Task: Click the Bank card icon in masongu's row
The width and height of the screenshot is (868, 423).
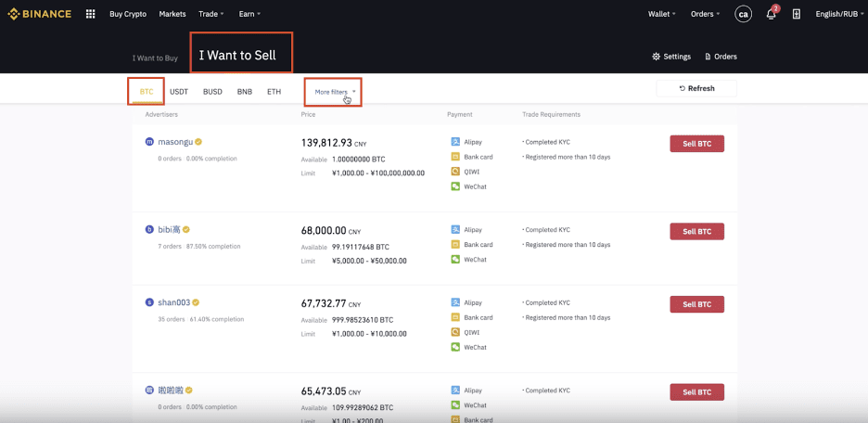Action: click(x=455, y=157)
